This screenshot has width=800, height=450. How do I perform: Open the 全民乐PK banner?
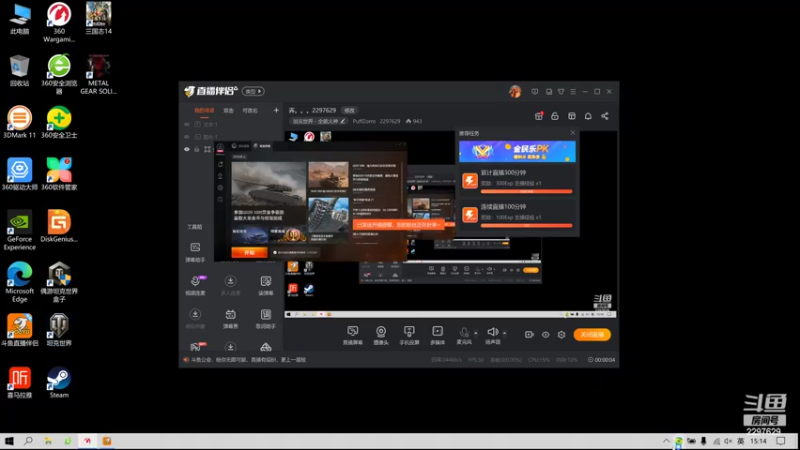[517, 152]
